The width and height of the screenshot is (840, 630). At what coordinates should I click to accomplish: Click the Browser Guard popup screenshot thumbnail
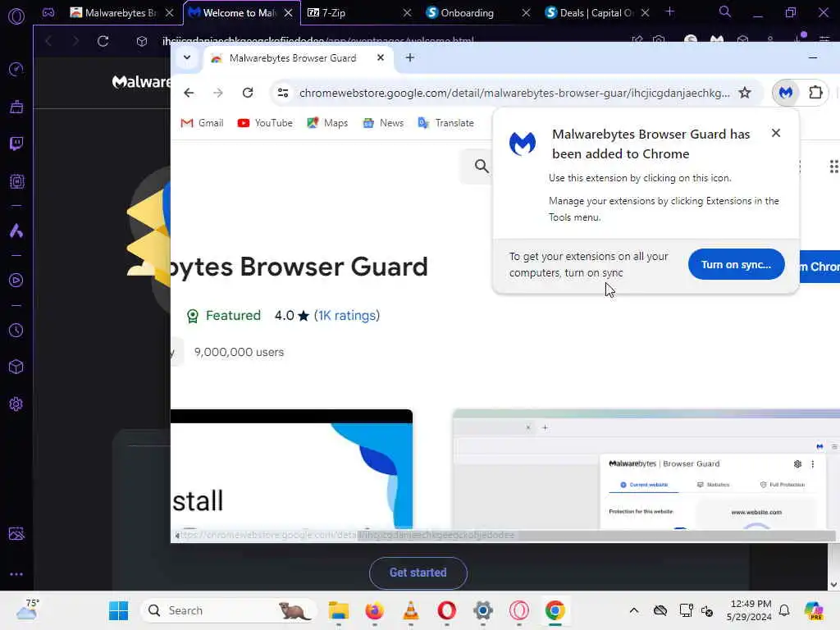646,469
